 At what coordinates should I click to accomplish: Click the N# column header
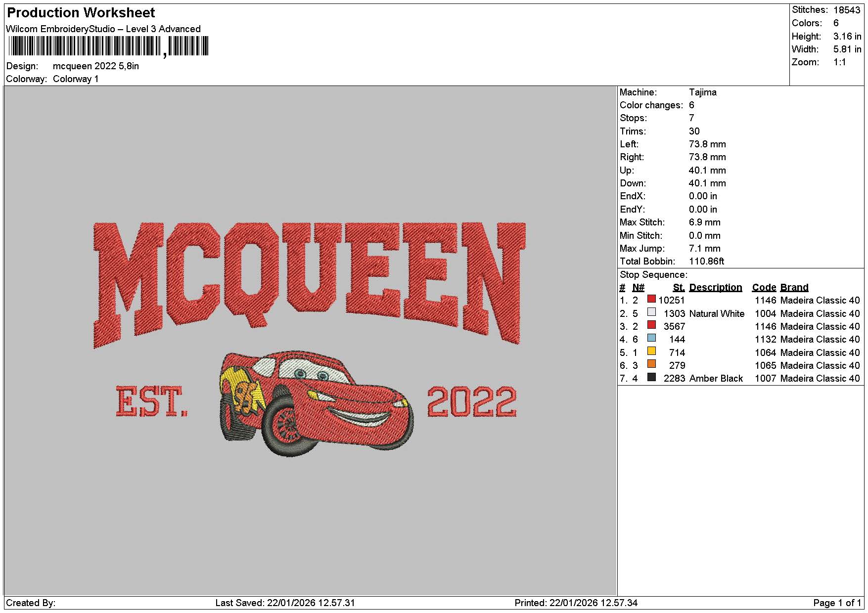click(x=639, y=288)
